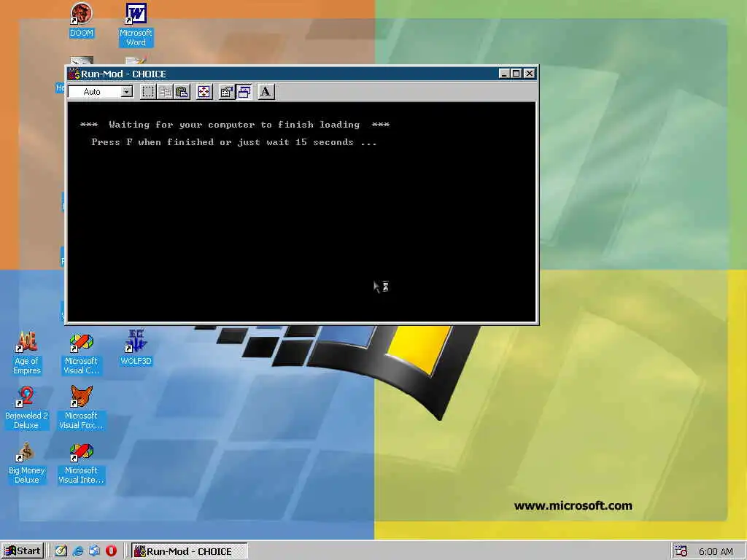Click the MS-DOS icon in Run-Mod title bar
Image resolution: width=747 pixels, height=560 pixels.
(x=74, y=74)
